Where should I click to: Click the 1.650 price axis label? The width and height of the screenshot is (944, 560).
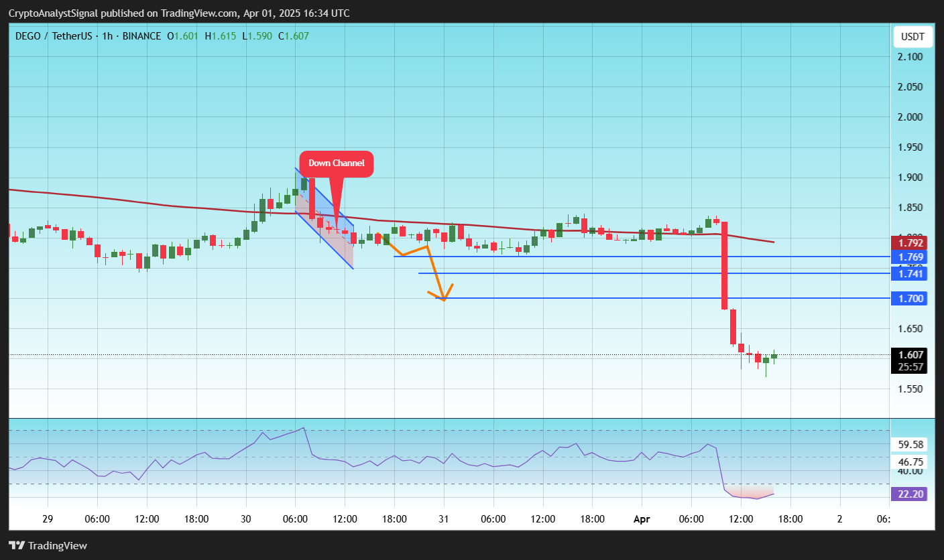click(x=910, y=329)
